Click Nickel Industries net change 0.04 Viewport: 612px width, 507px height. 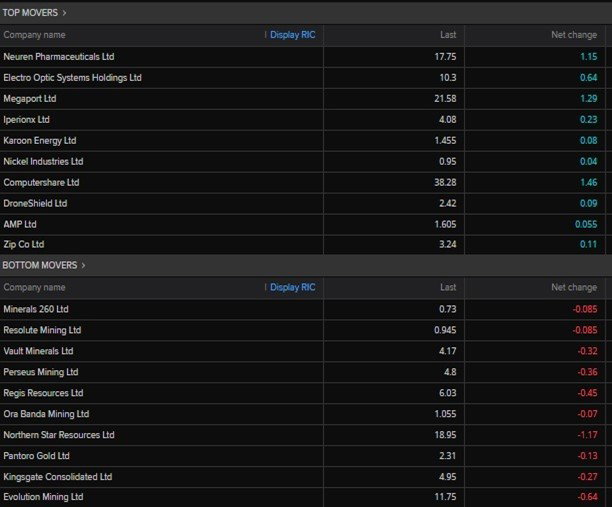(x=589, y=162)
